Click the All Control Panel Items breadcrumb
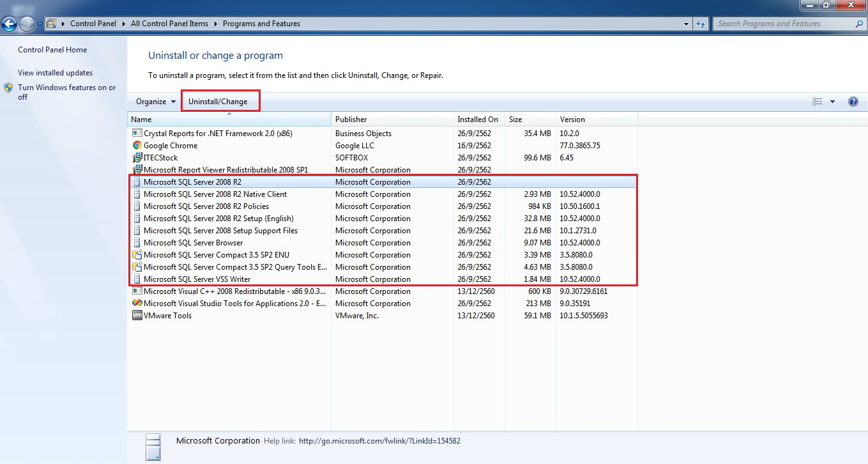868x464 pixels. (169, 24)
